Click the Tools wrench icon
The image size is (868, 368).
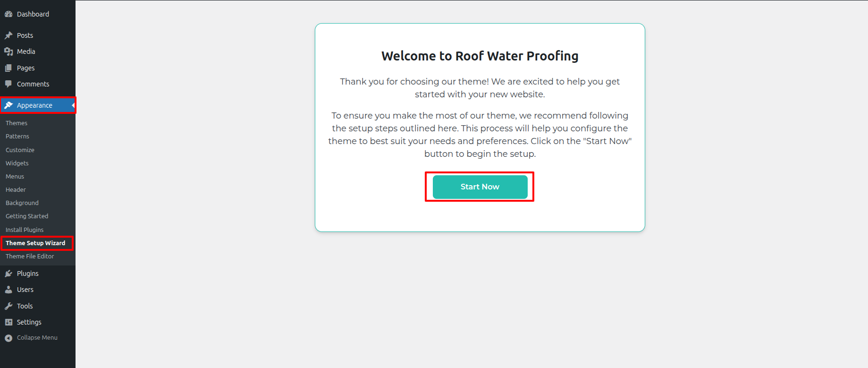(x=8, y=306)
